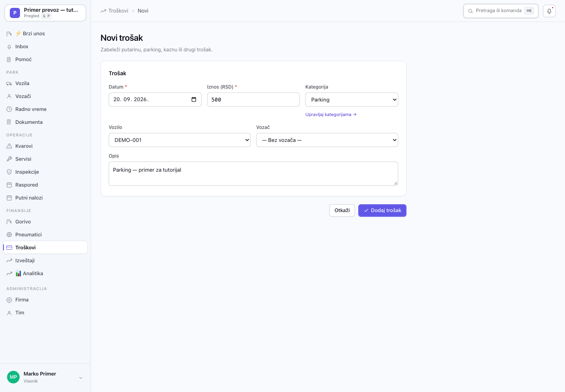This screenshot has height=392, width=565.
Task: Open the Vozač dropdown
Action: click(x=327, y=140)
